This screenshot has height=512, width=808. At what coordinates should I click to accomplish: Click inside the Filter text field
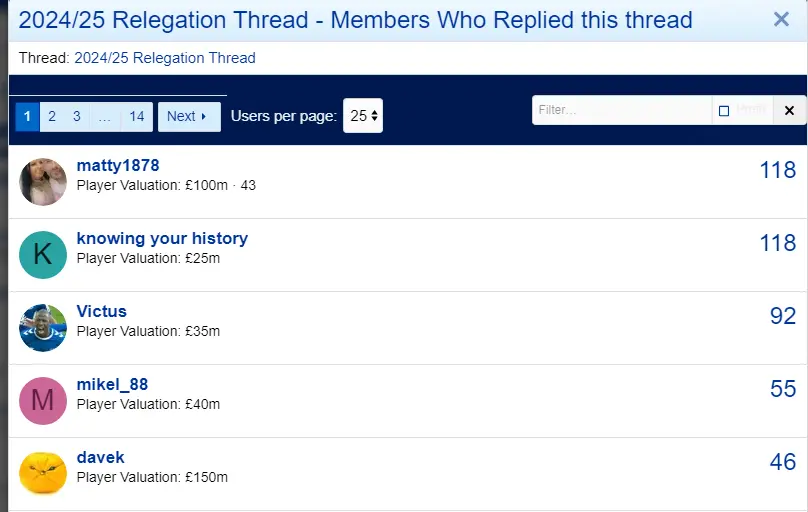pos(620,111)
